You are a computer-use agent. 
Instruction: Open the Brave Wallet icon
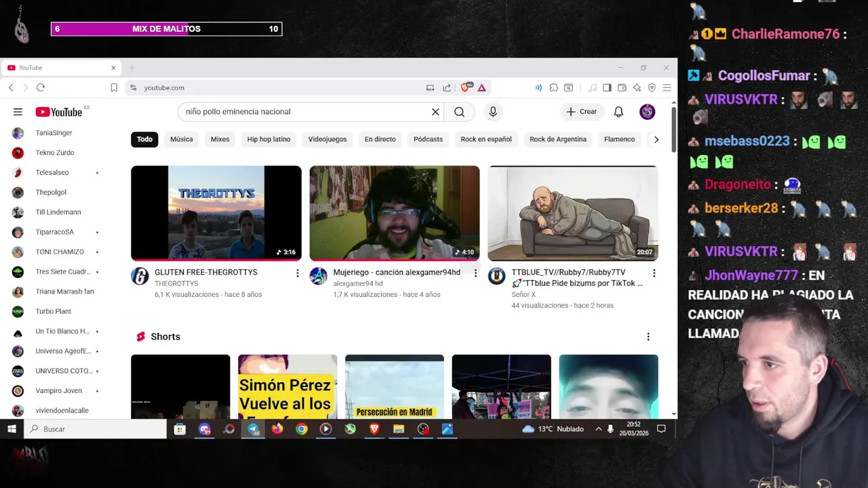(x=622, y=87)
